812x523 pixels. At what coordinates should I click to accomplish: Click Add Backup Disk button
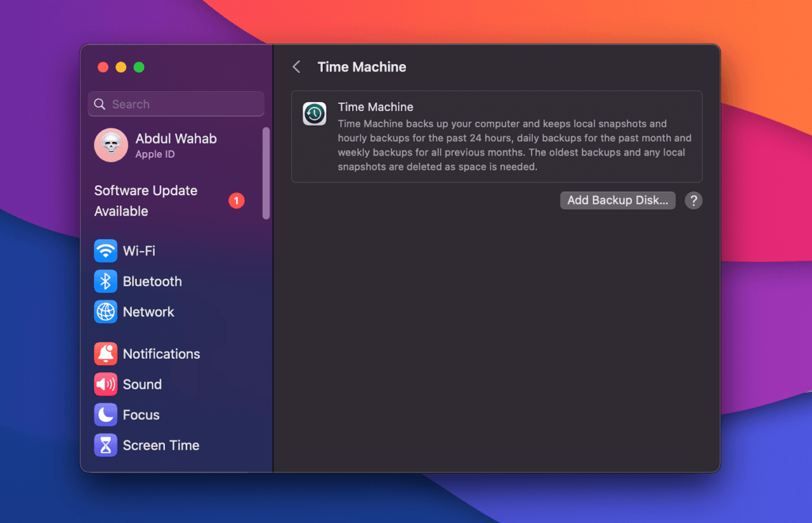[618, 200]
